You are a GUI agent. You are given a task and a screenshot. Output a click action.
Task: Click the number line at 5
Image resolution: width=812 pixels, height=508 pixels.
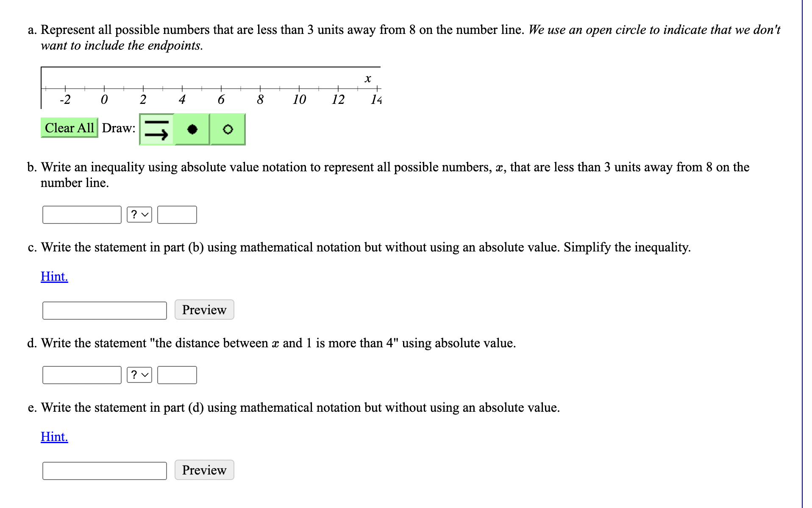(x=202, y=88)
